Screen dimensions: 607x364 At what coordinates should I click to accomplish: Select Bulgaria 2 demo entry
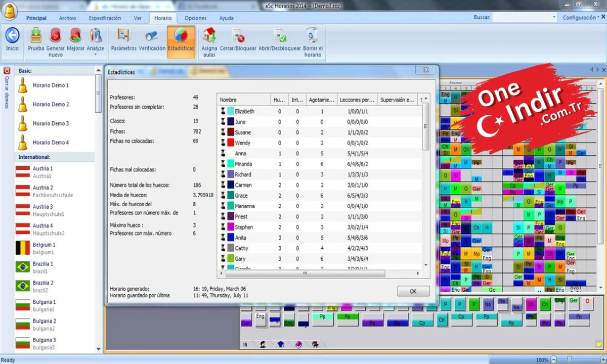[x=55, y=325]
